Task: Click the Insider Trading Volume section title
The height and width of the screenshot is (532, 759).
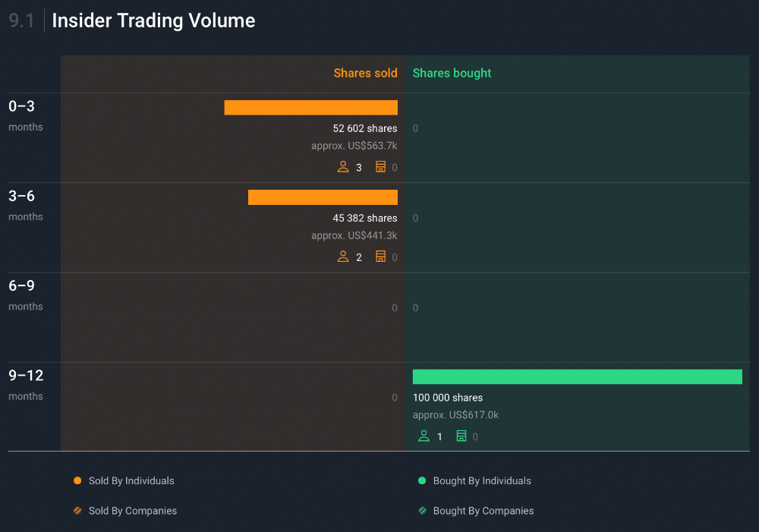Action: tap(153, 20)
